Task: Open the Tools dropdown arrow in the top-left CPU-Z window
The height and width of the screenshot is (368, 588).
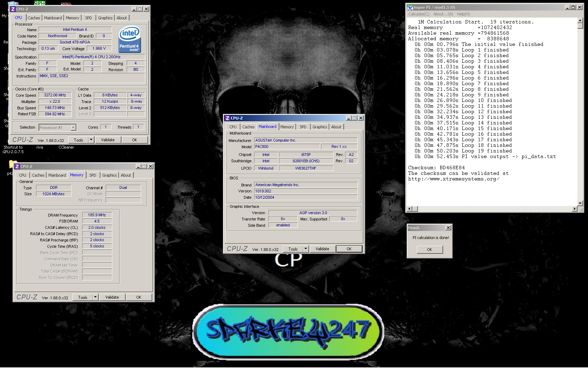Action: [91, 140]
